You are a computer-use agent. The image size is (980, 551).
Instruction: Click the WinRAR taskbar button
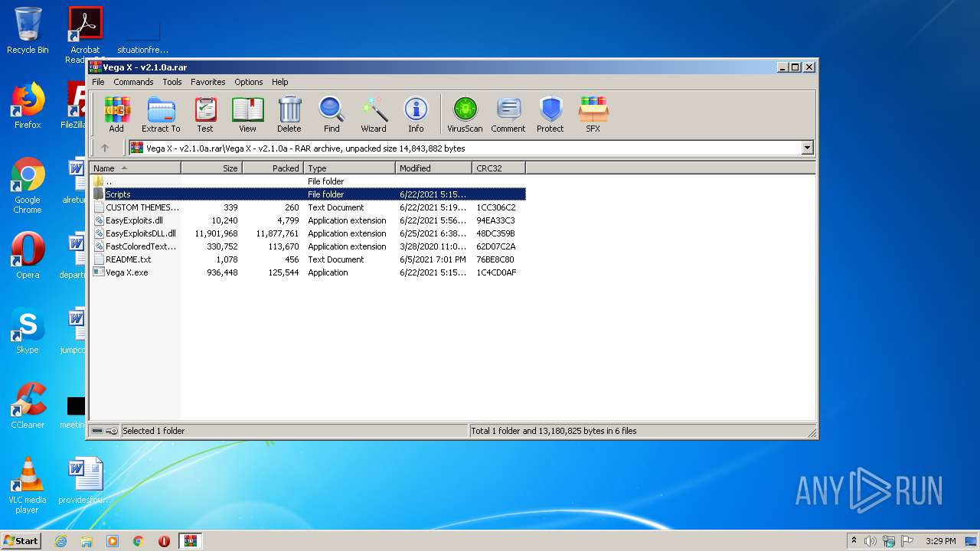tap(190, 541)
